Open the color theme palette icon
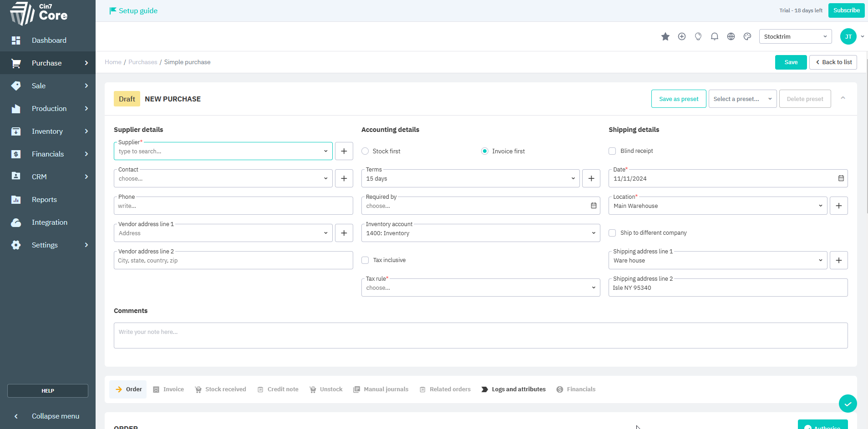The width and height of the screenshot is (868, 429). [747, 36]
